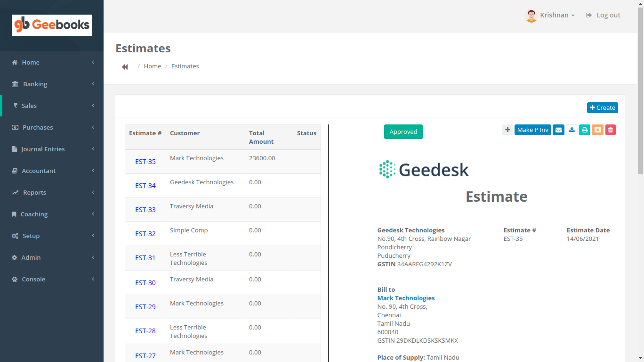644x362 pixels.
Task: Select the print estimate icon
Action: [585, 130]
